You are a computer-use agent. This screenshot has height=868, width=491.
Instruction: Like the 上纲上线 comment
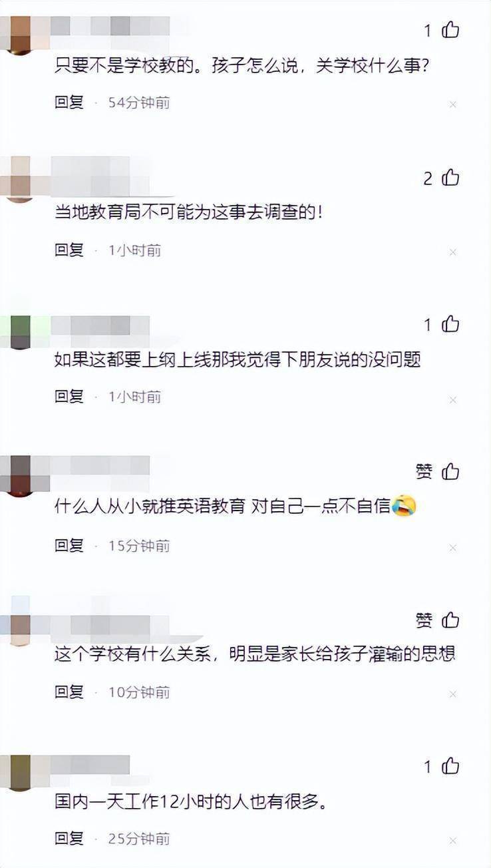(x=450, y=324)
